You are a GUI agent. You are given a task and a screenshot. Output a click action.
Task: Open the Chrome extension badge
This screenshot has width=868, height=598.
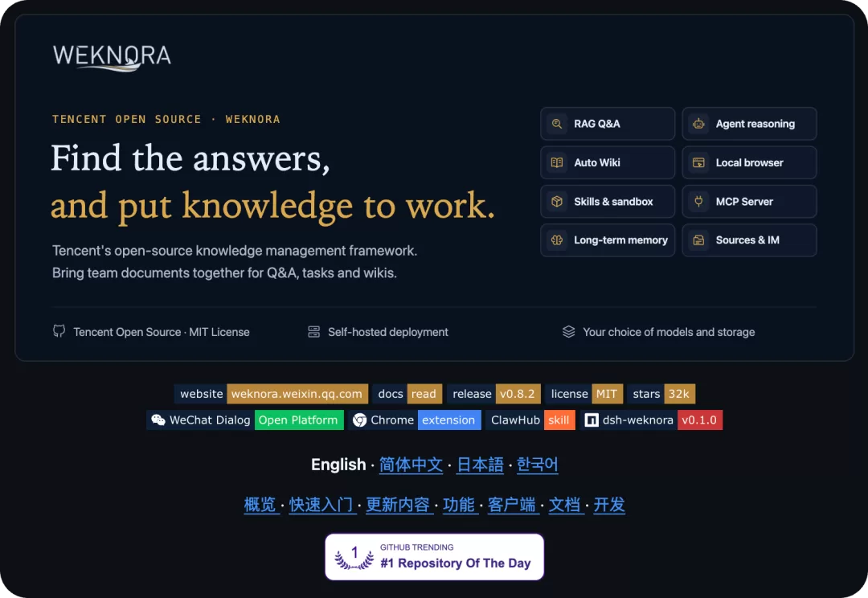pos(415,420)
